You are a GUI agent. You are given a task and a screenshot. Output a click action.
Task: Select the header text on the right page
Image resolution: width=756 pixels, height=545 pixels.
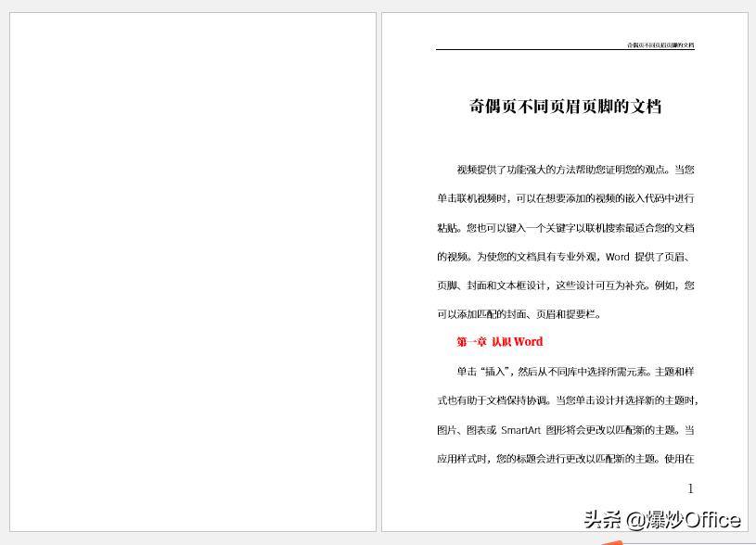click(x=662, y=44)
